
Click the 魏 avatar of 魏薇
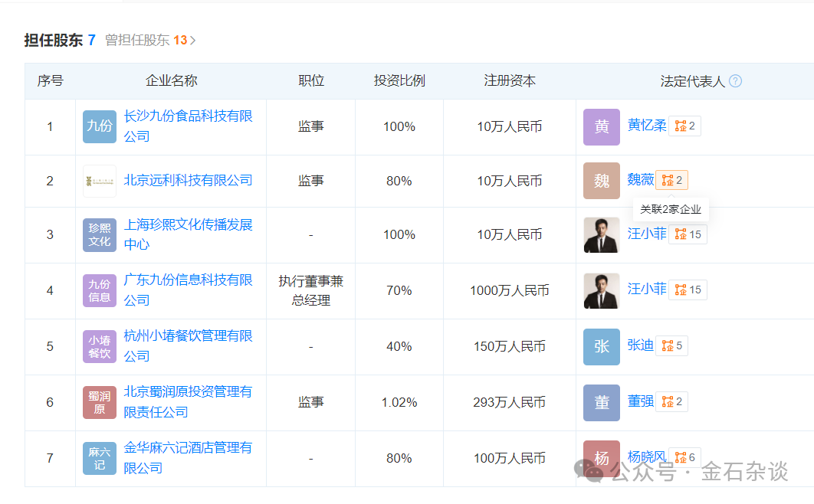tap(602, 181)
